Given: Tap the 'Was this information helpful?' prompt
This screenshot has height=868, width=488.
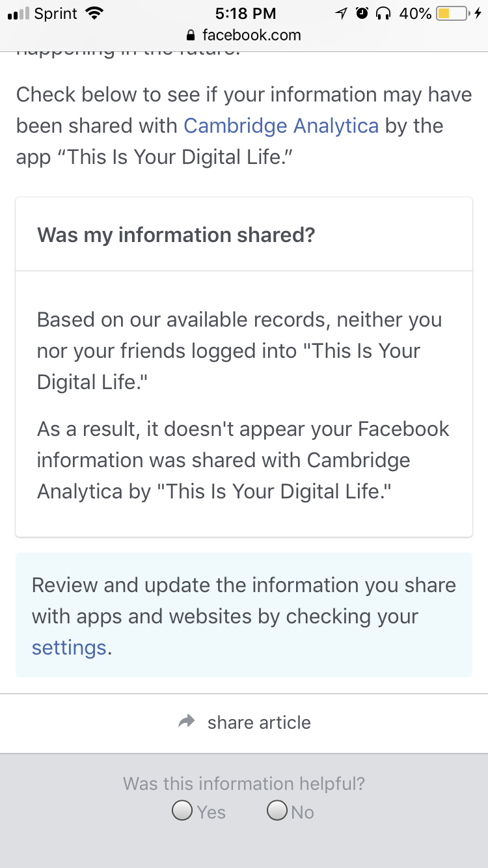Looking at the screenshot, I should point(244,783).
